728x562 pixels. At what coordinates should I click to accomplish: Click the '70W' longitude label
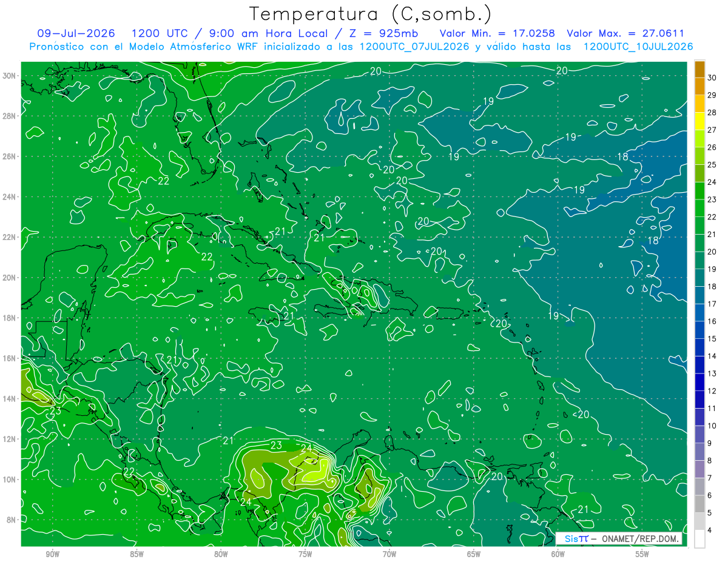pyautogui.click(x=389, y=554)
